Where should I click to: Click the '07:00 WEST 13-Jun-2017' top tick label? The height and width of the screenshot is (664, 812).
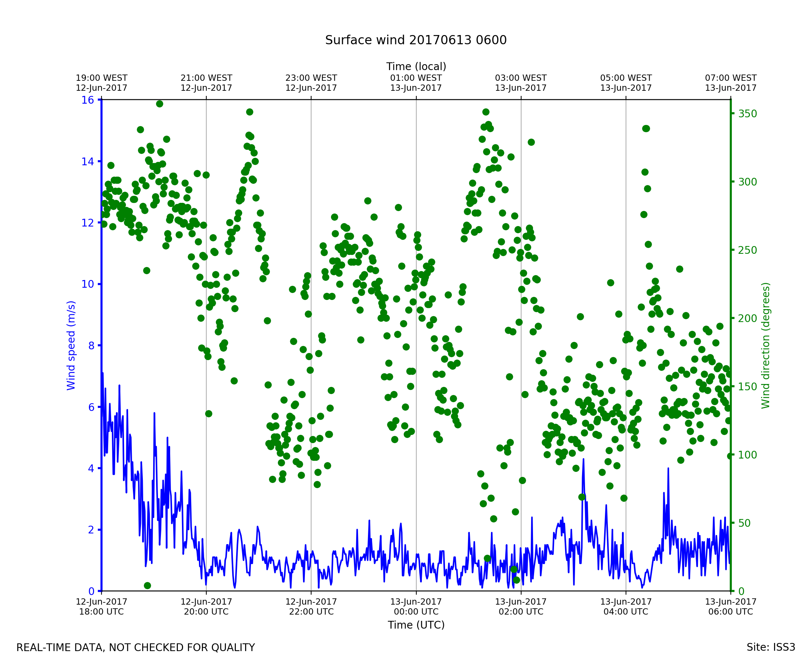point(730,83)
